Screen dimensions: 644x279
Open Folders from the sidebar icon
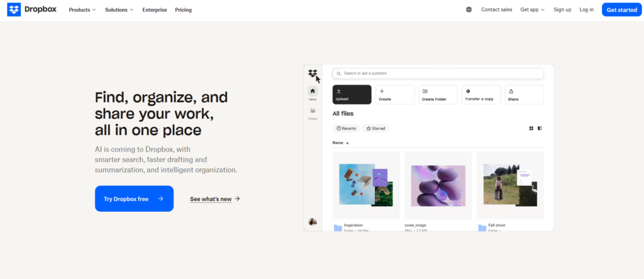[x=313, y=111]
